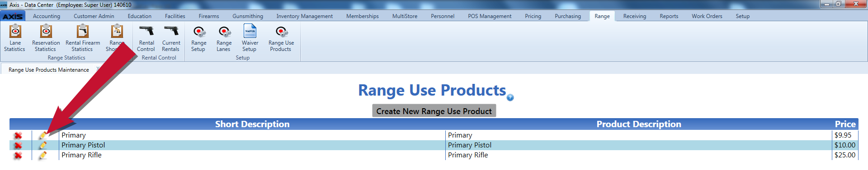Select the Range ribbon tab
This screenshot has width=868, height=170.
pos(602,16)
